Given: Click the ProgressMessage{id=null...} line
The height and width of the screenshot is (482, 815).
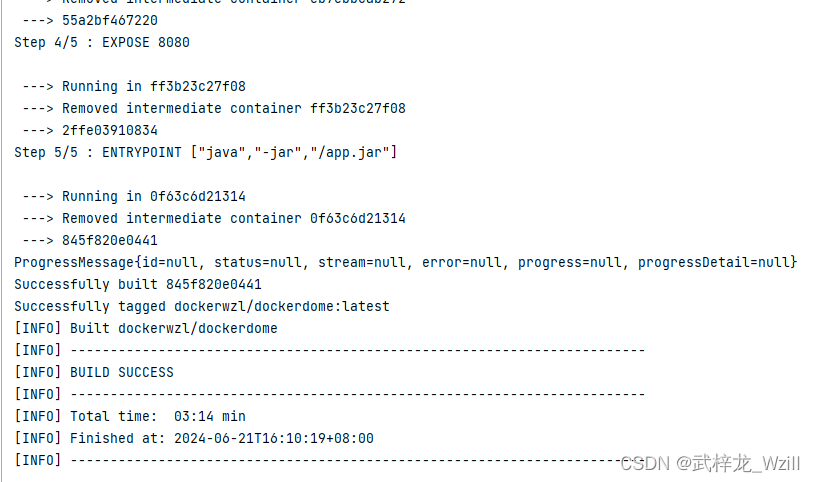Looking at the screenshot, I should click(x=405, y=262).
